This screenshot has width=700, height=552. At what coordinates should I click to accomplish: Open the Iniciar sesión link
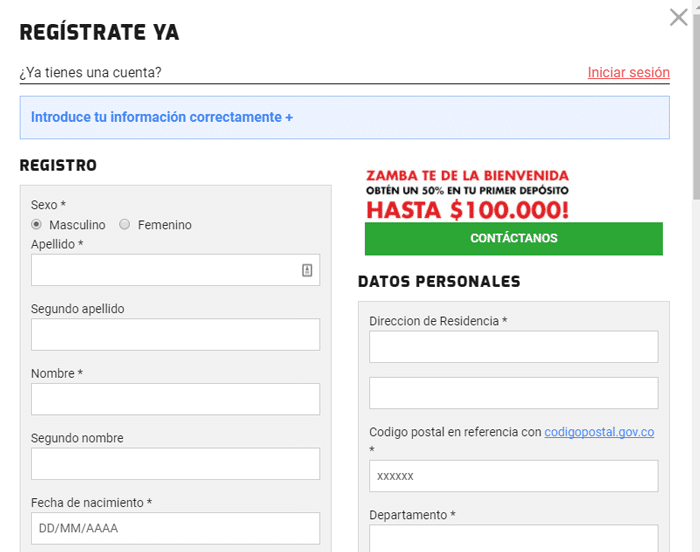628,72
